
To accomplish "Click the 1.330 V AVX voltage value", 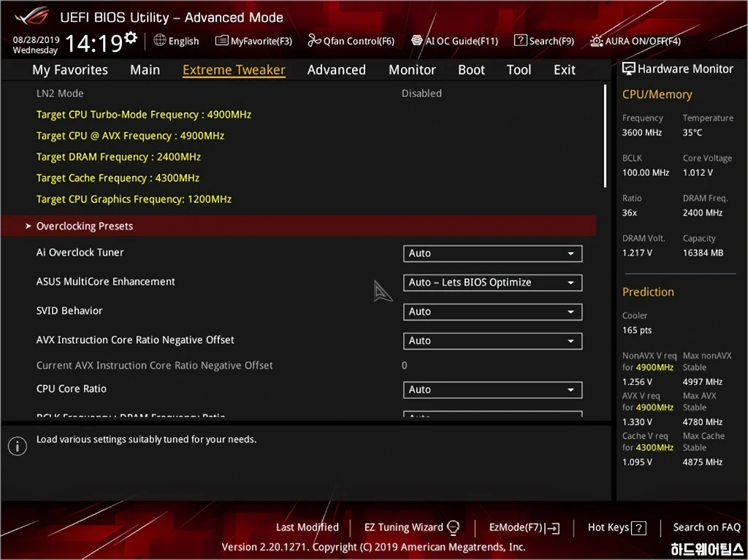I will tap(637, 422).
